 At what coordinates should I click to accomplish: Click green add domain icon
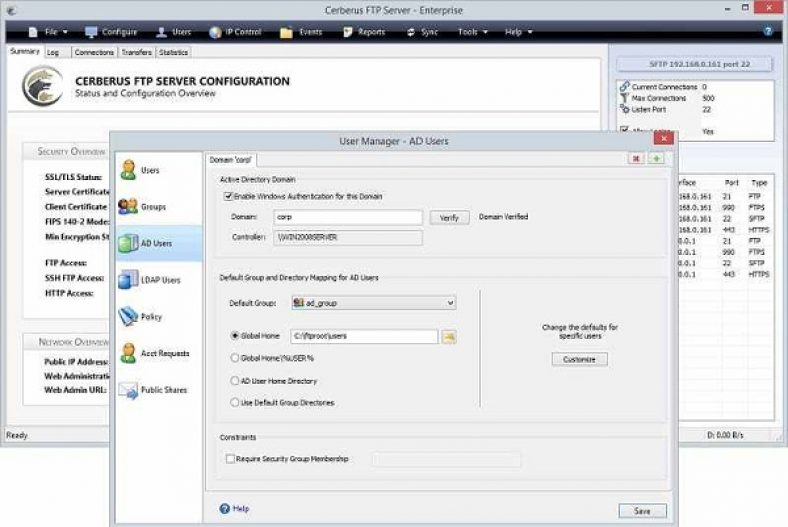coord(656,159)
